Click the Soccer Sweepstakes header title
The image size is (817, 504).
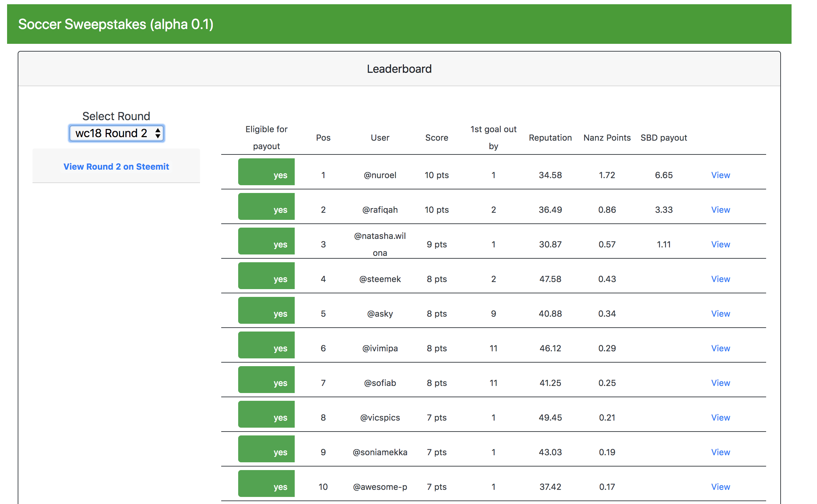point(116,24)
